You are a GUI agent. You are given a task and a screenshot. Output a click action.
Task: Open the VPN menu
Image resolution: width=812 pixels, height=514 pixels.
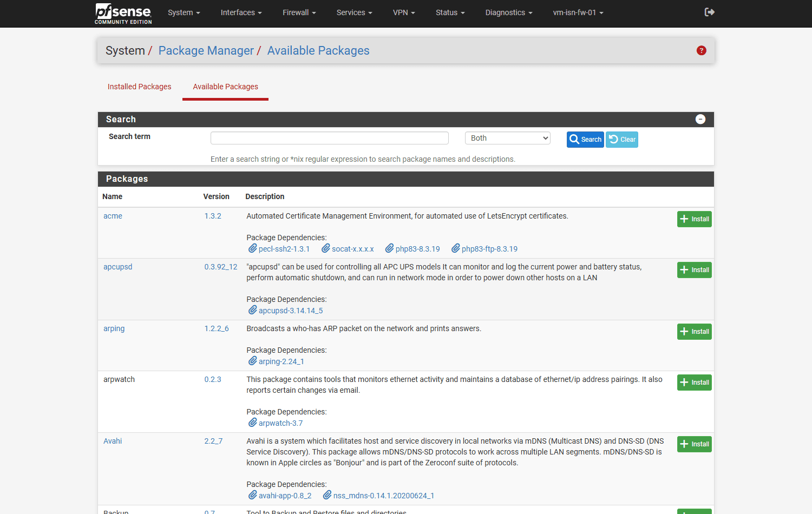pyautogui.click(x=404, y=12)
